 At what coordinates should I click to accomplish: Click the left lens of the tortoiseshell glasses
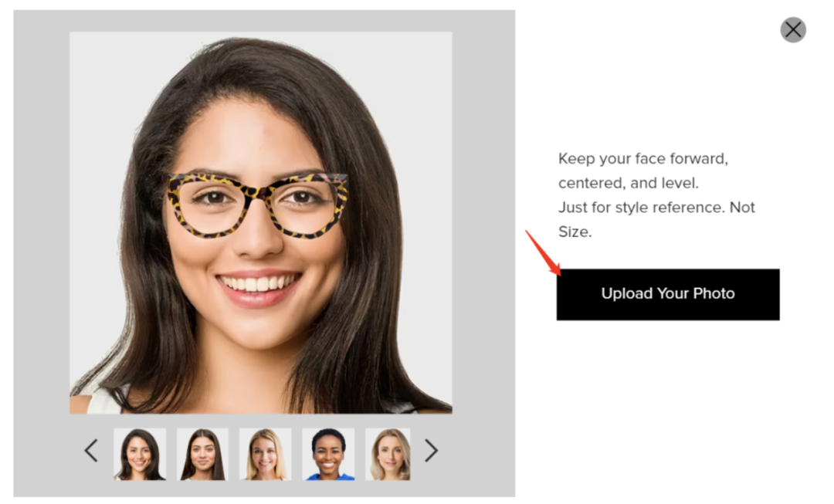coord(212,206)
